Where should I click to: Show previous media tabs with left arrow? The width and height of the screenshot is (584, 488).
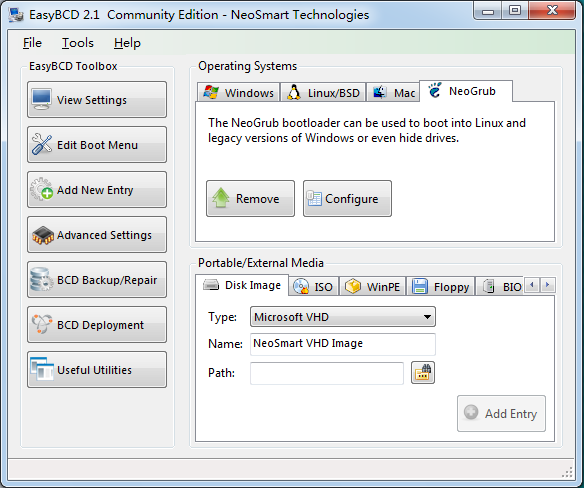tap(532, 285)
